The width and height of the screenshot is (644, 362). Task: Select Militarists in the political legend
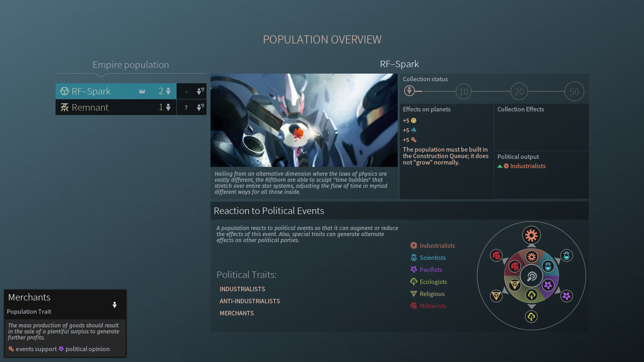pyautogui.click(x=428, y=306)
